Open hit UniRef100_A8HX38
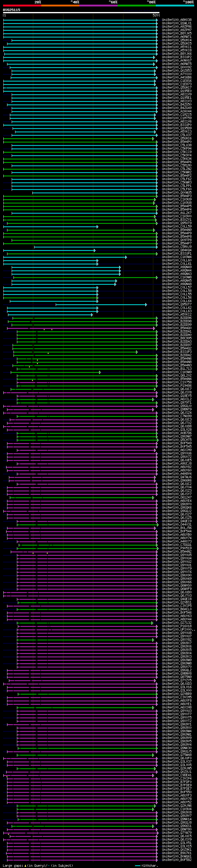The width and height of the screenshot is (197, 868). (177, 20)
